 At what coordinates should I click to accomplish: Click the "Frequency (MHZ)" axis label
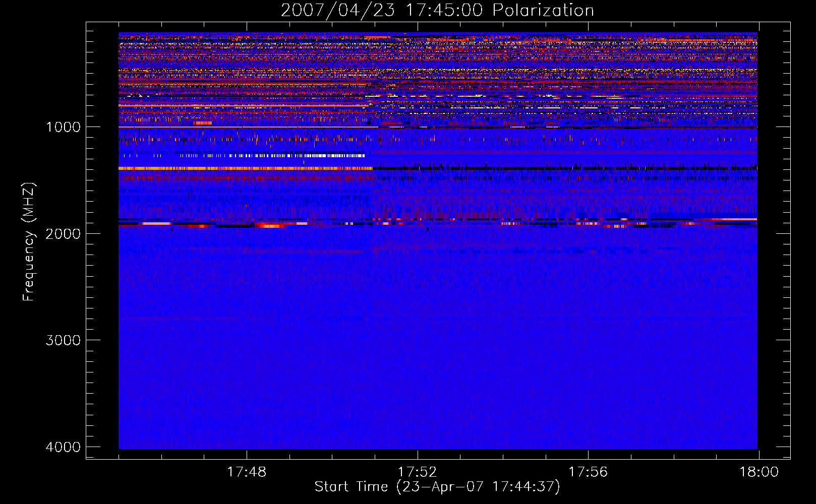pos(29,242)
